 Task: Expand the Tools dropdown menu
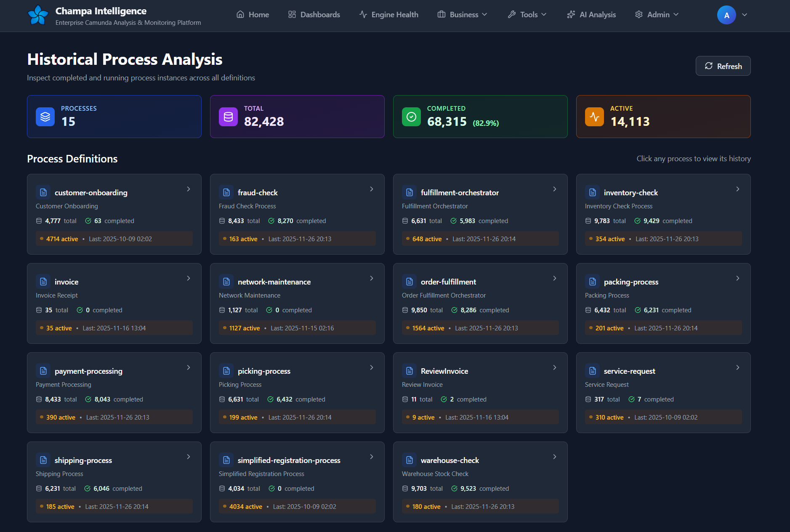point(527,15)
